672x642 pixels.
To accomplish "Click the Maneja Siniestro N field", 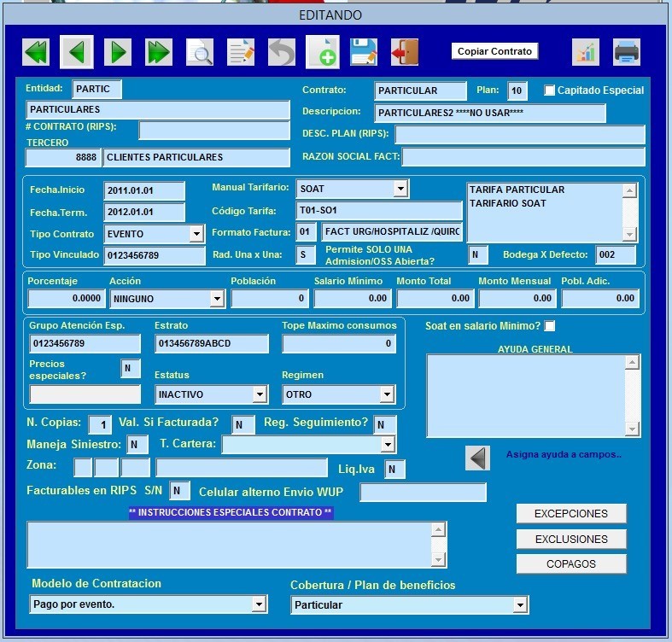I will click(137, 445).
